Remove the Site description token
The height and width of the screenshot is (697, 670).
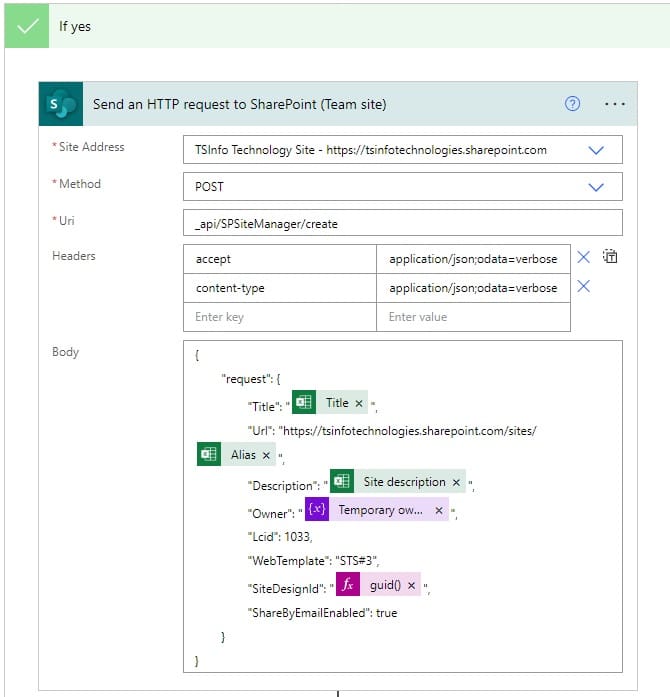point(456,482)
